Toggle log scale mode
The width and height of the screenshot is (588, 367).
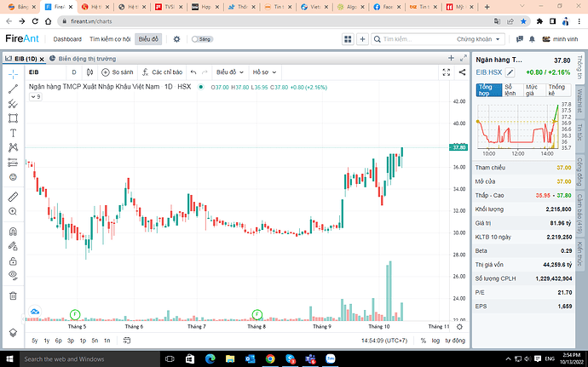tap(435, 341)
